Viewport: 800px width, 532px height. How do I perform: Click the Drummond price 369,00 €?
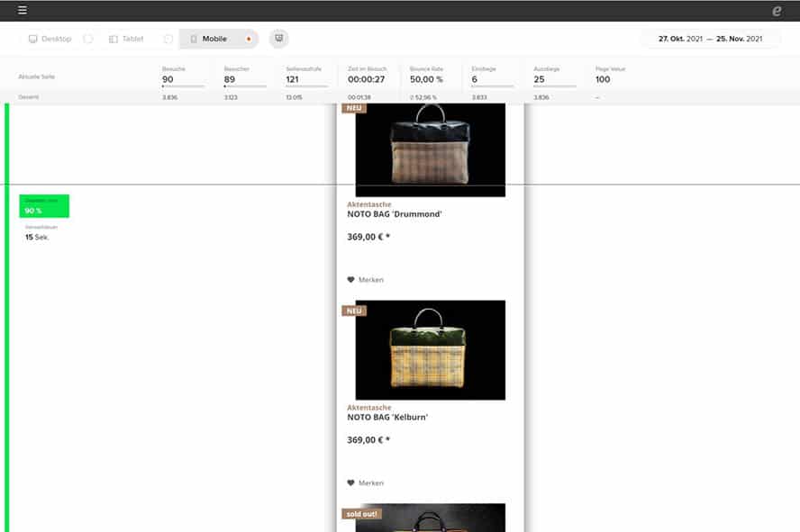(368, 237)
